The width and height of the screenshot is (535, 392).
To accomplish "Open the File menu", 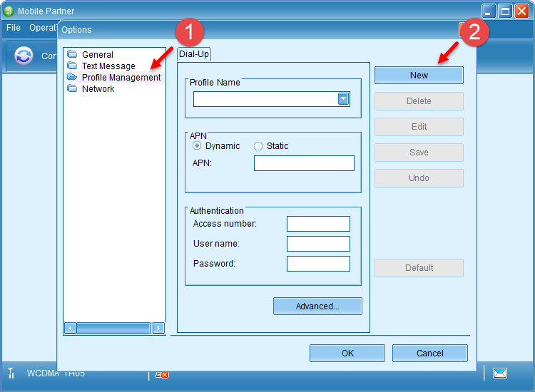I will click(14, 28).
